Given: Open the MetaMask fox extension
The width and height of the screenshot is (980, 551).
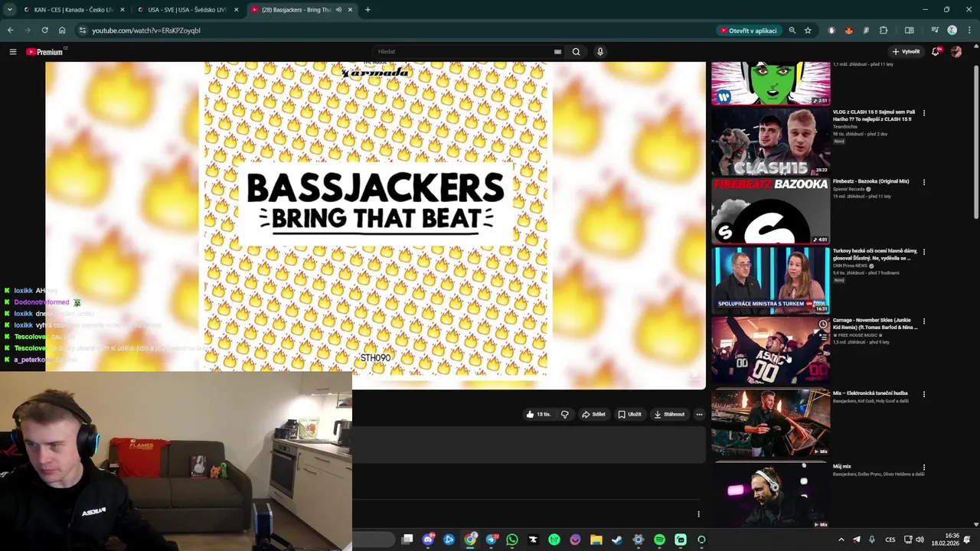Looking at the screenshot, I should coord(848,31).
